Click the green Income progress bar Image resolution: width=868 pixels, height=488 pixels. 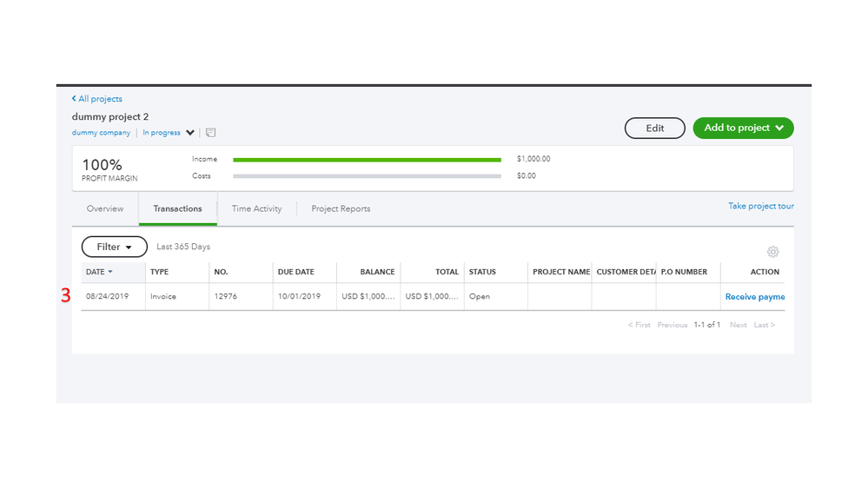pos(367,160)
